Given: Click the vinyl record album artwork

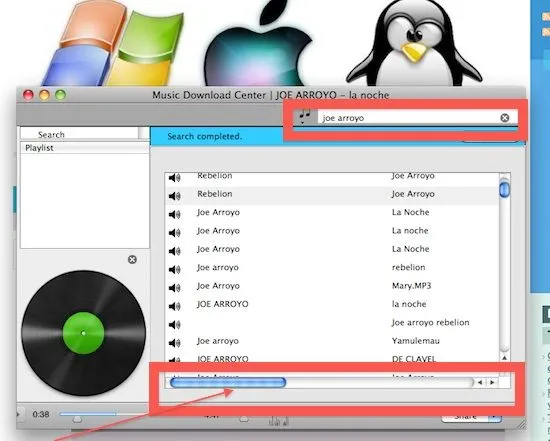Looking at the screenshot, I should pos(83,333).
